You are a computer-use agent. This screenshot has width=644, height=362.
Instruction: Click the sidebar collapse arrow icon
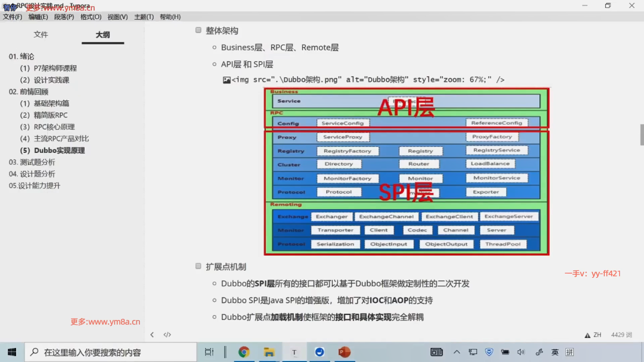click(152, 335)
